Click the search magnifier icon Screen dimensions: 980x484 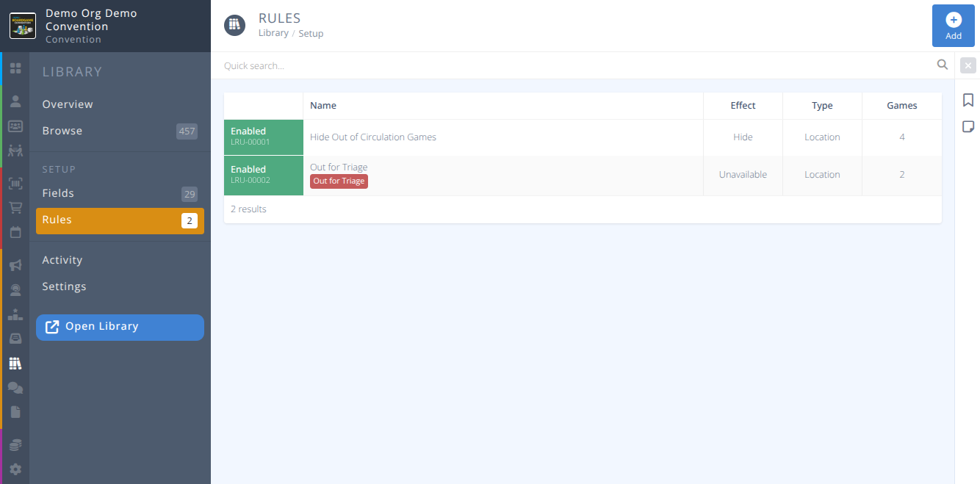(943, 65)
